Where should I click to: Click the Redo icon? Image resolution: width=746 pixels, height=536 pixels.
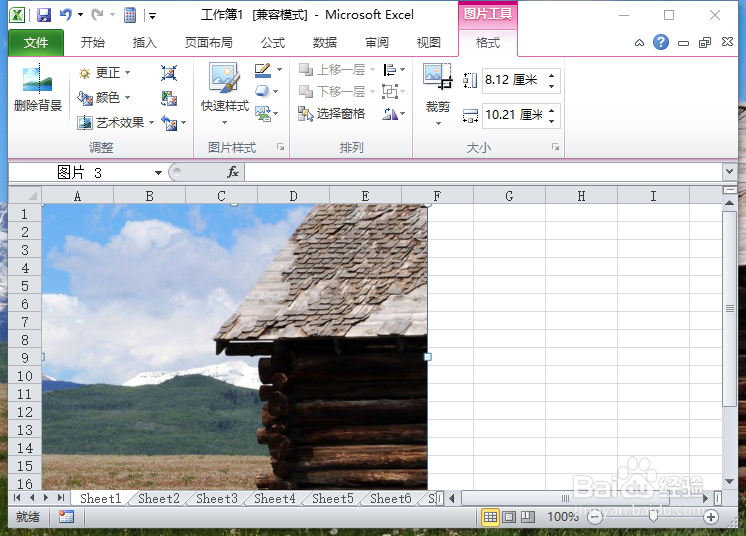[98, 15]
